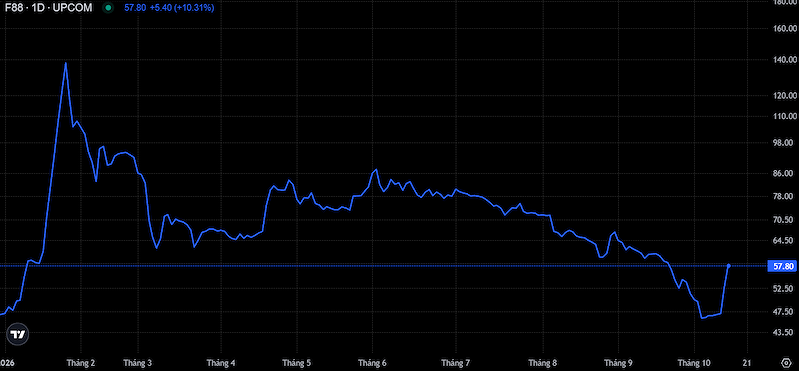
Task: Click the Tháng 6 time axis label
Action: [x=372, y=363]
